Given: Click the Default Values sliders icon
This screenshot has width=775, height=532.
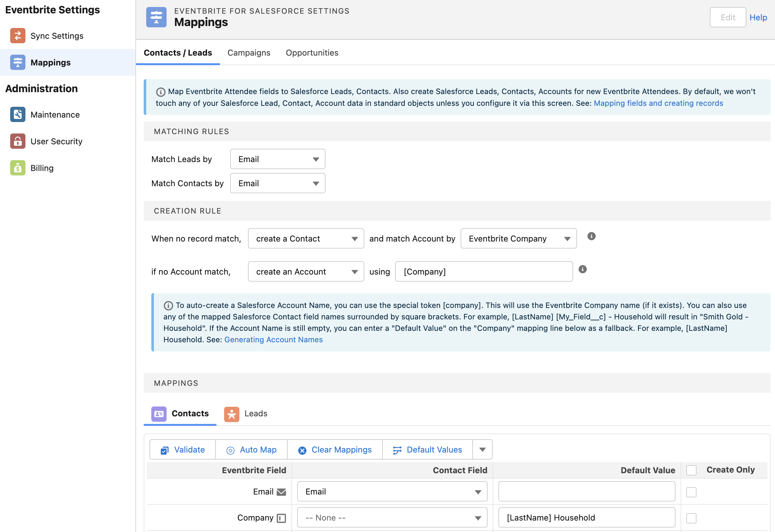Looking at the screenshot, I should (397, 450).
